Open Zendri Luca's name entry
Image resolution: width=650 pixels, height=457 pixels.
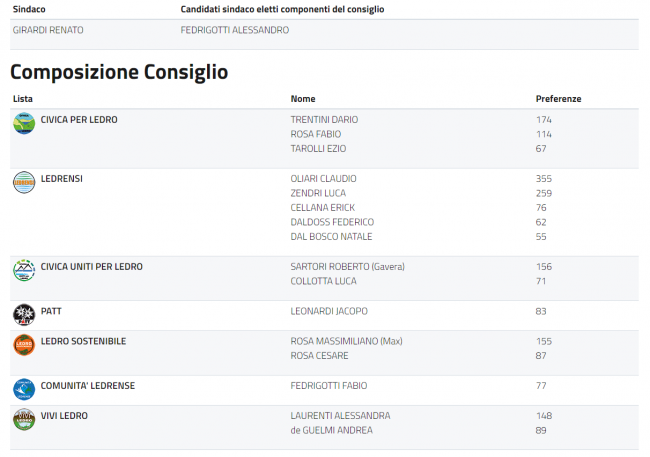[x=318, y=193]
